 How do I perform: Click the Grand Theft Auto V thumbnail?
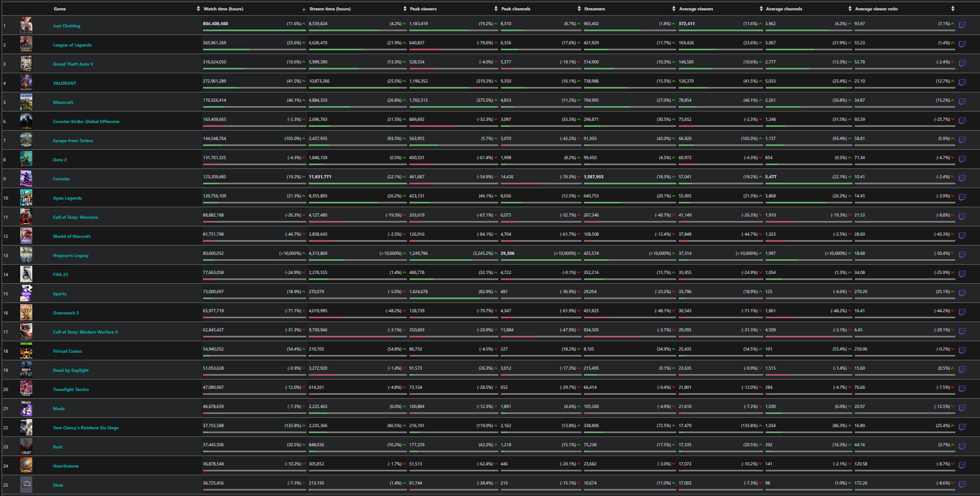[x=26, y=63]
